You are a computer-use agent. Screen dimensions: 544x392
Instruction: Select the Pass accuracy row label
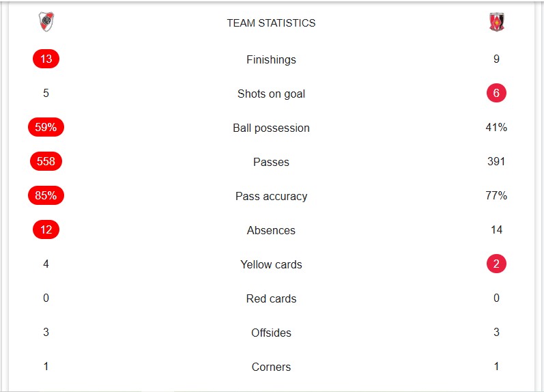click(271, 197)
